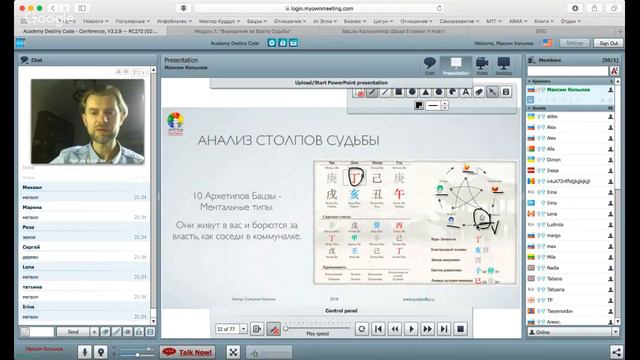Play the slideshow
The width and height of the screenshot is (640, 360).
[x=411, y=329]
